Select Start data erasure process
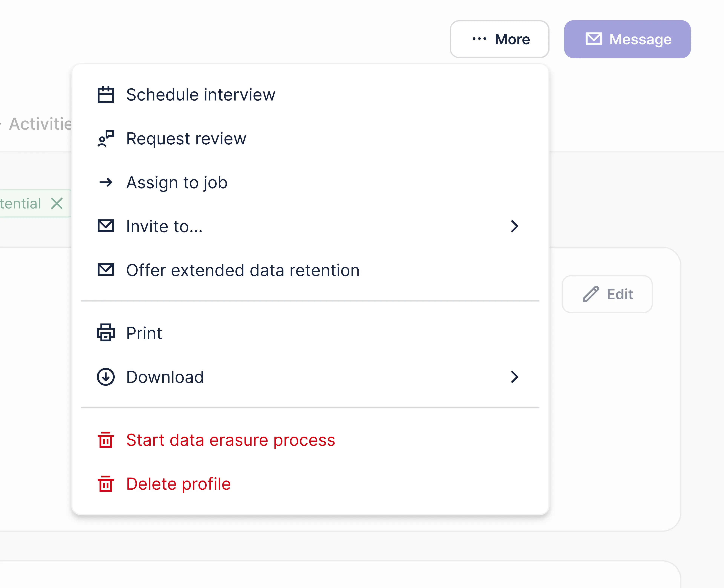This screenshot has width=724, height=588. point(310,440)
